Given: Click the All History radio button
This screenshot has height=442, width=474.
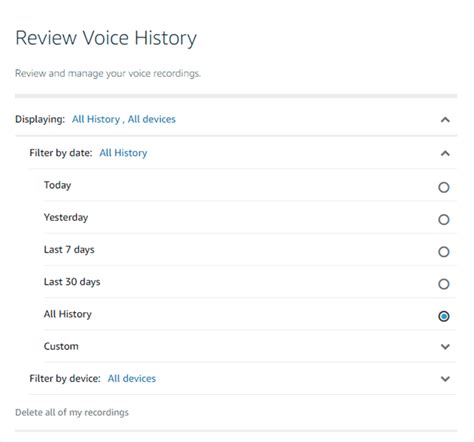Looking at the screenshot, I should click(x=444, y=316).
